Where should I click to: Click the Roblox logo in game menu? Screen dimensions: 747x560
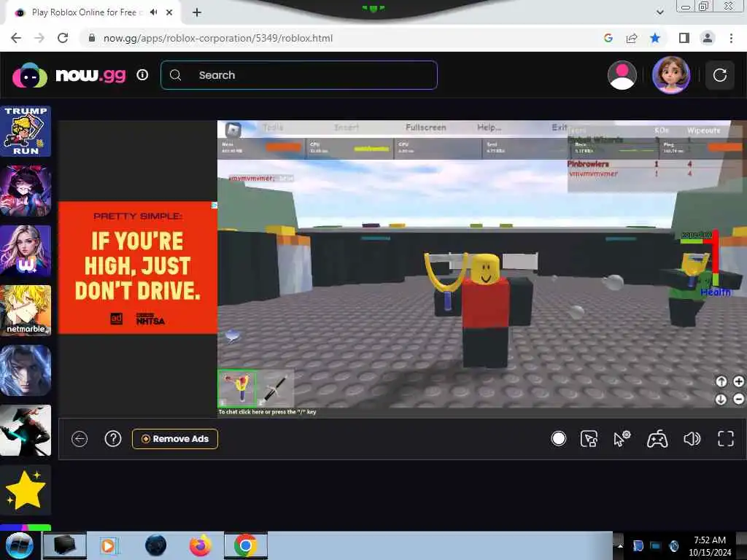pyautogui.click(x=233, y=129)
